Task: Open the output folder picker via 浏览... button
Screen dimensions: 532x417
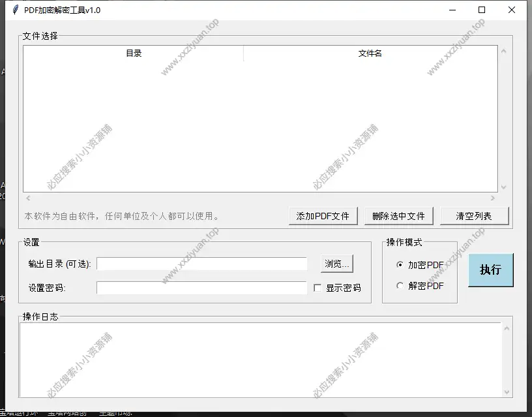Action: tap(338, 263)
